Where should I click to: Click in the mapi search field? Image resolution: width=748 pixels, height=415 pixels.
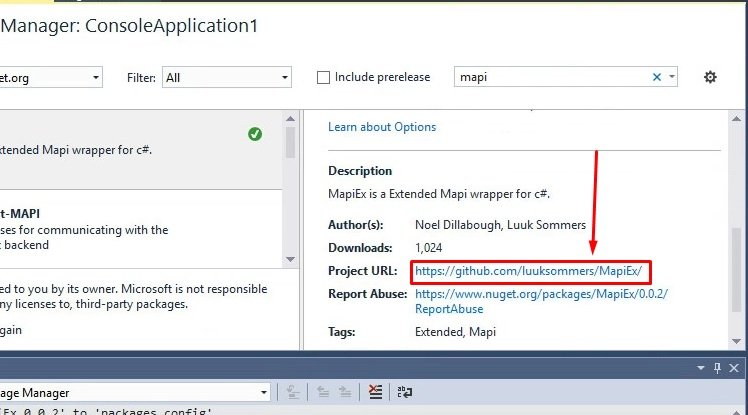point(550,77)
